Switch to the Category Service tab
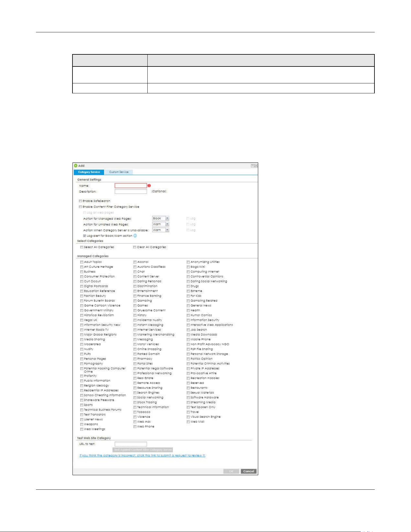Screen dimensions: 411x532 [89, 172]
